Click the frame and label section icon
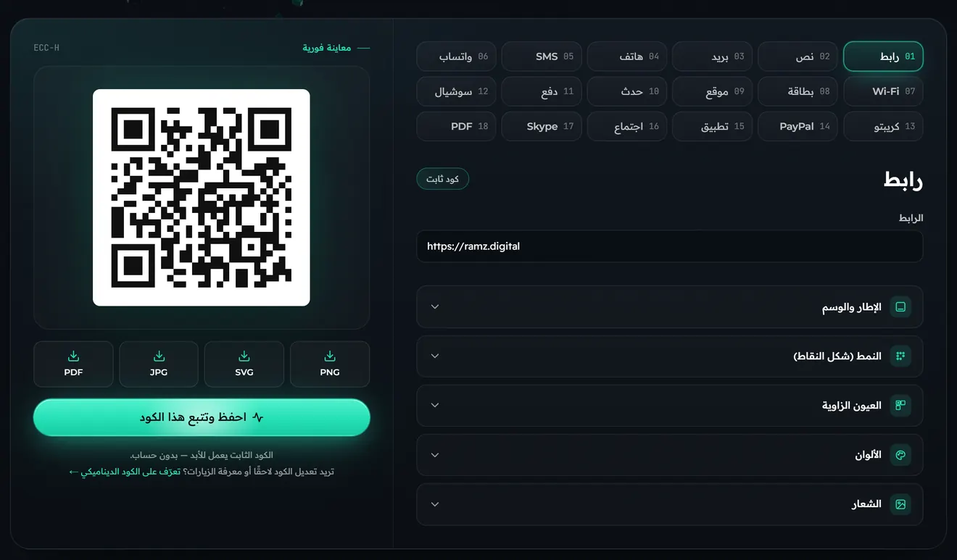 pos(900,307)
